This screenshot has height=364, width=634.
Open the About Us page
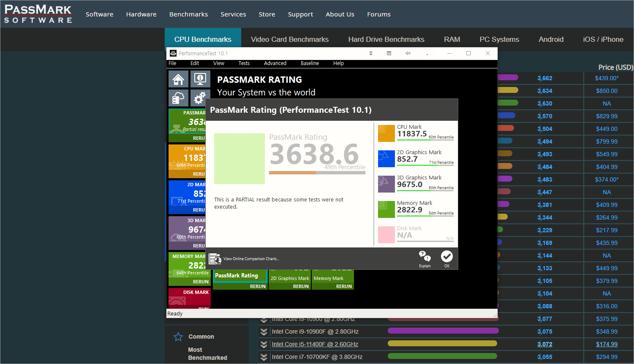point(340,14)
